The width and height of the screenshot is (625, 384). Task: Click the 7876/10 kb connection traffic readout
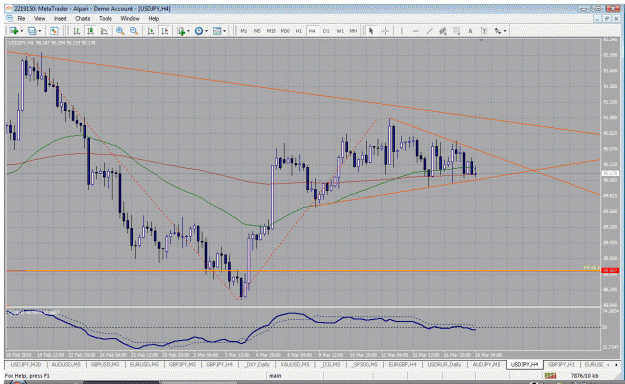pos(584,376)
